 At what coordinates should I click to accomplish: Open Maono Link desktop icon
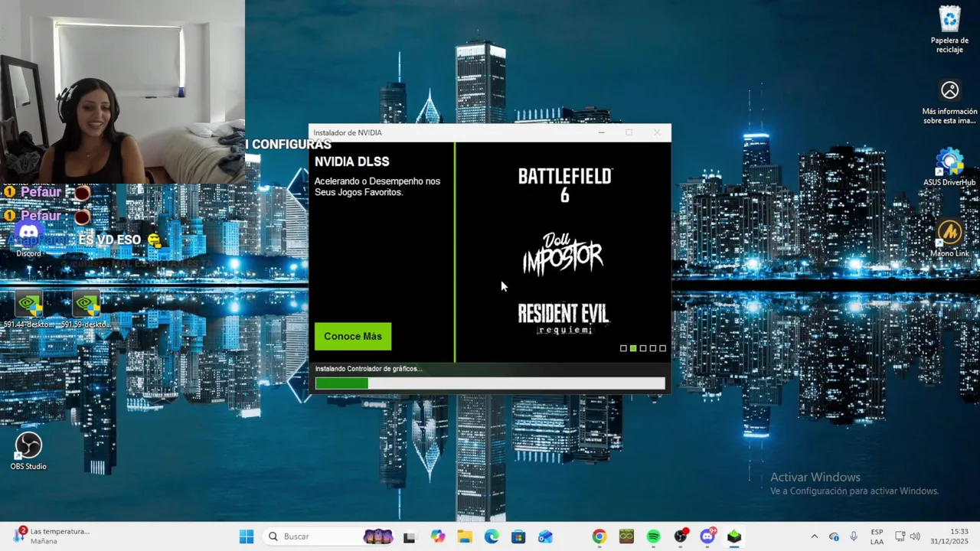coord(949,238)
